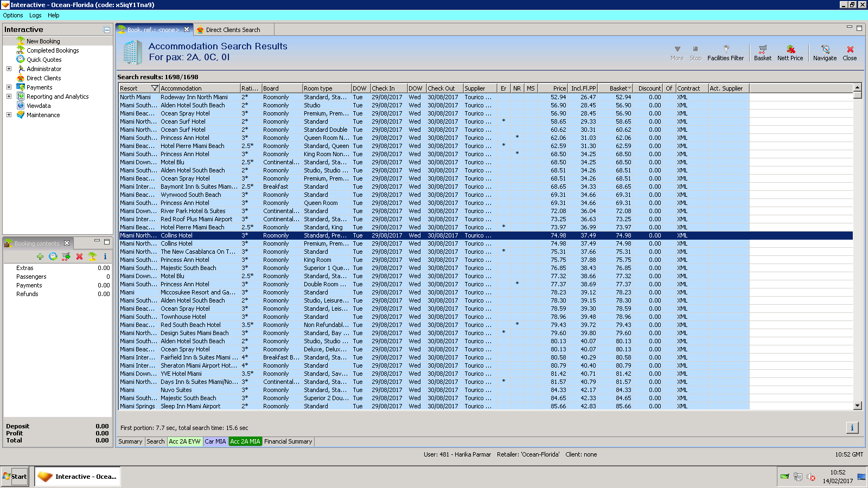Expand the Payments tree node
The image size is (868, 488).
pyautogui.click(x=9, y=87)
